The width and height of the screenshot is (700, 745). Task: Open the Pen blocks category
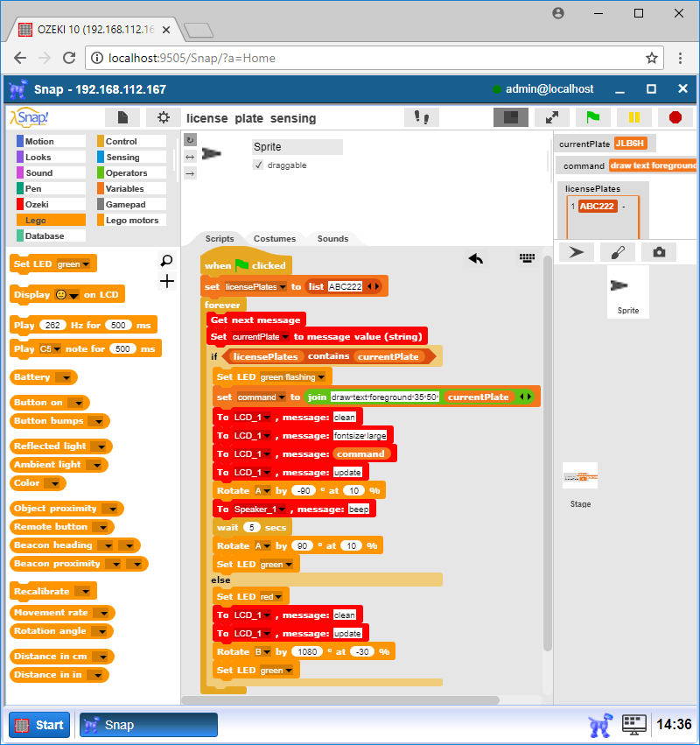[51, 188]
